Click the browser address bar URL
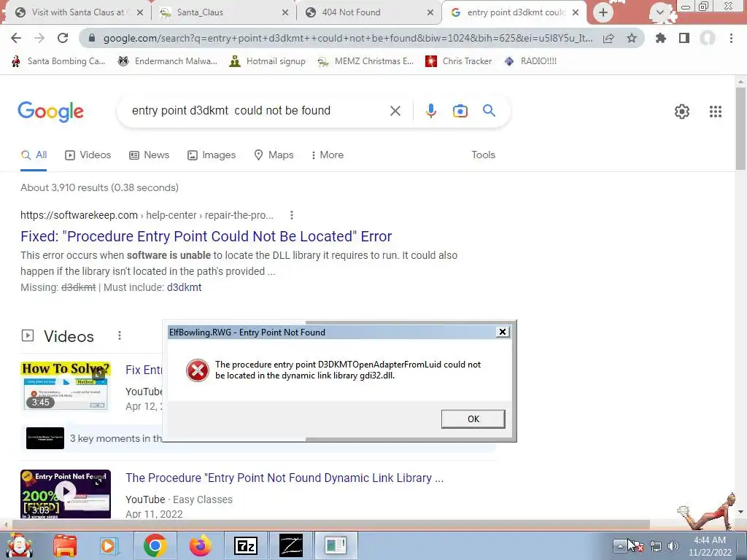 (348, 39)
